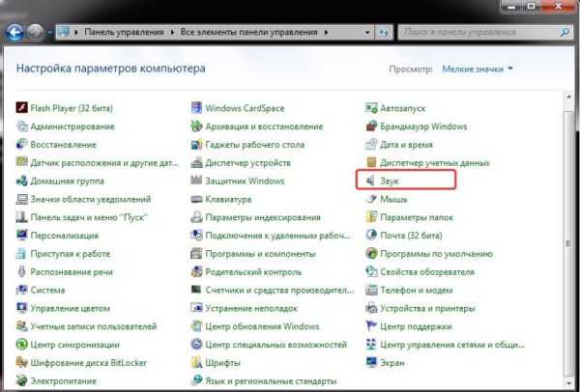
Task: Open Устройства и принтеры
Action: (x=420, y=308)
